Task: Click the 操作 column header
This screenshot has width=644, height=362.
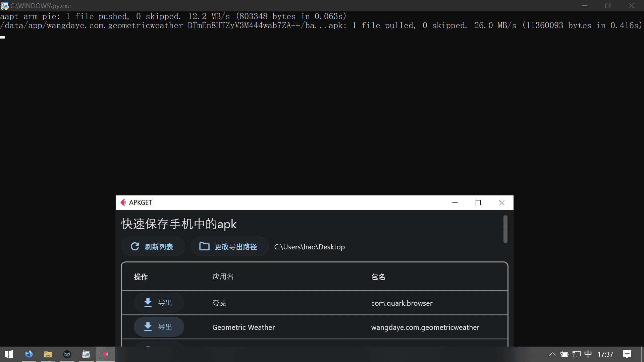Action: pyautogui.click(x=141, y=277)
